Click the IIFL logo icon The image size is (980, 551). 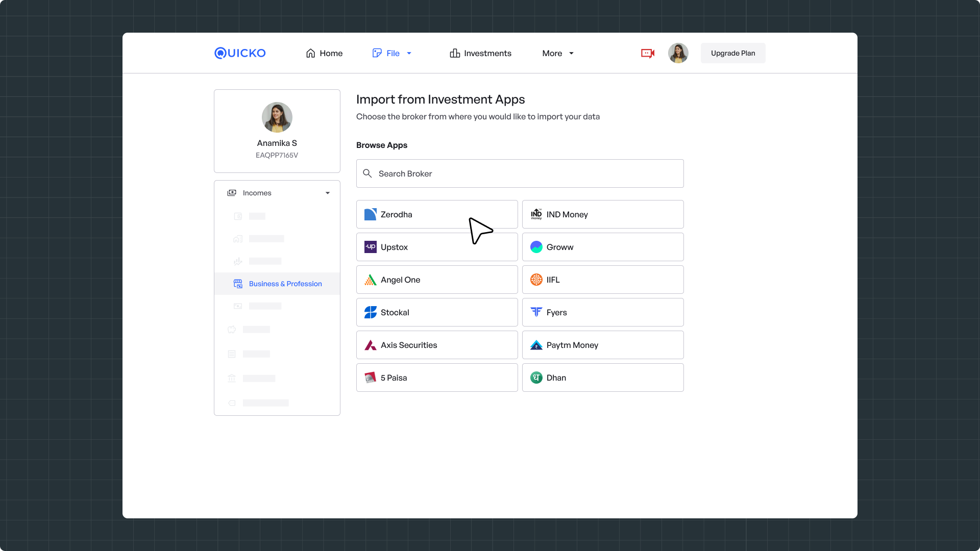[x=536, y=280]
